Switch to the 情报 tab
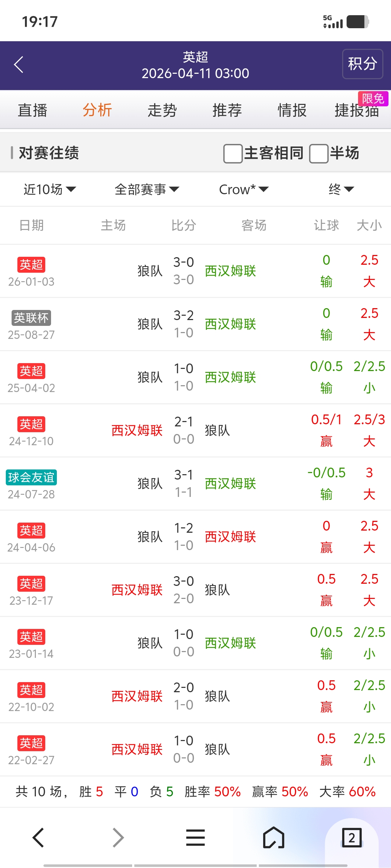391x868 pixels. [292, 110]
